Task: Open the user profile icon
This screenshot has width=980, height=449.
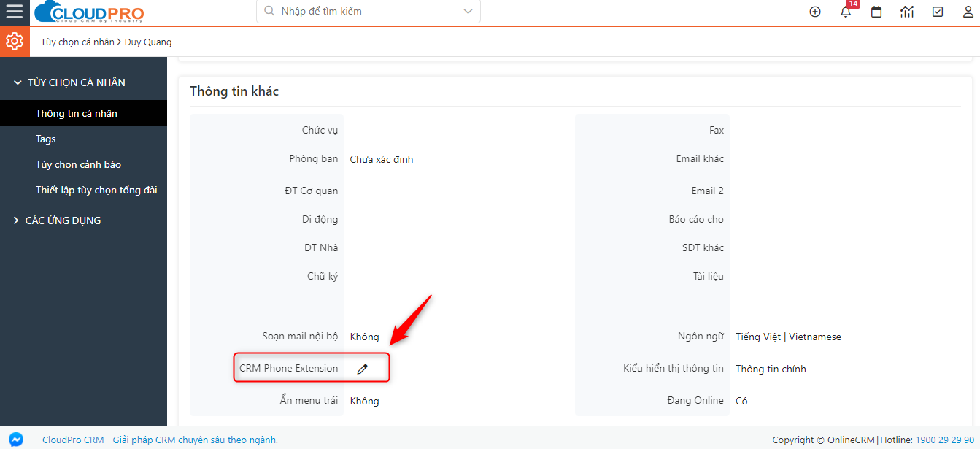Action: coord(968,12)
